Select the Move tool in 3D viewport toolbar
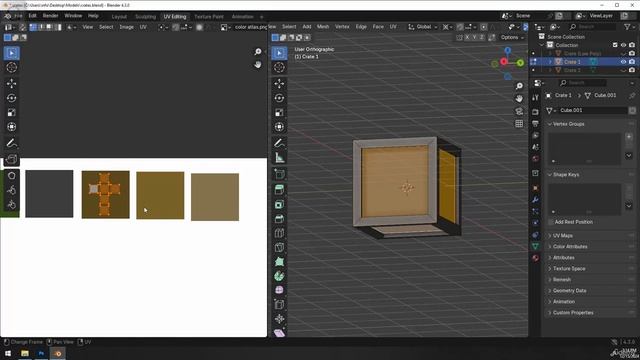 (279, 83)
